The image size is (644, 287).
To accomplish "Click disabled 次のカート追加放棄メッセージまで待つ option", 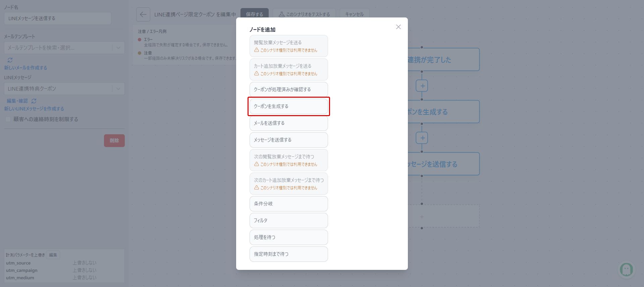I will tap(288, 184).
